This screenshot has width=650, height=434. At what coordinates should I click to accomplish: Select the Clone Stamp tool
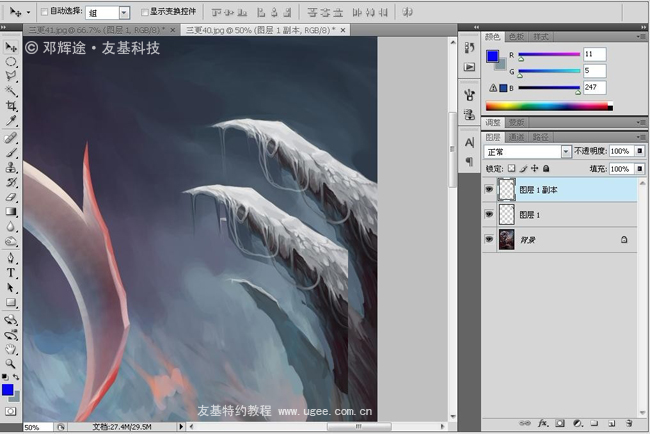point(11,167)
